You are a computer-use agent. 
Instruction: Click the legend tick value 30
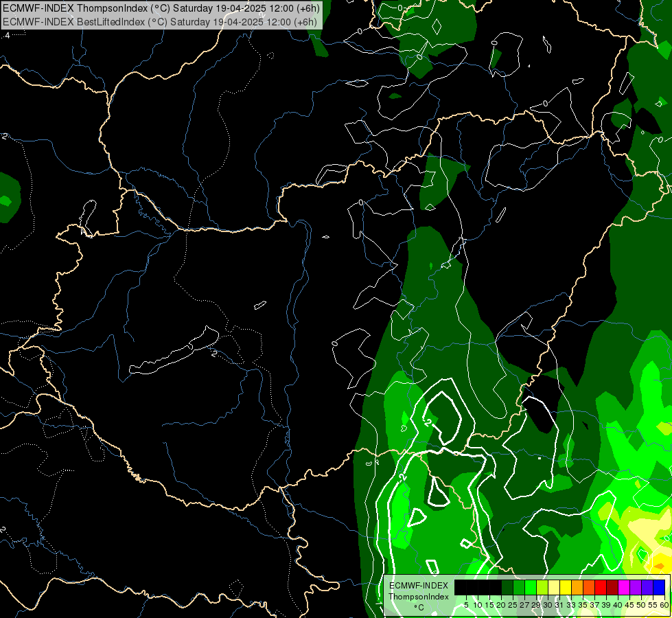click(x=548, y=605)
